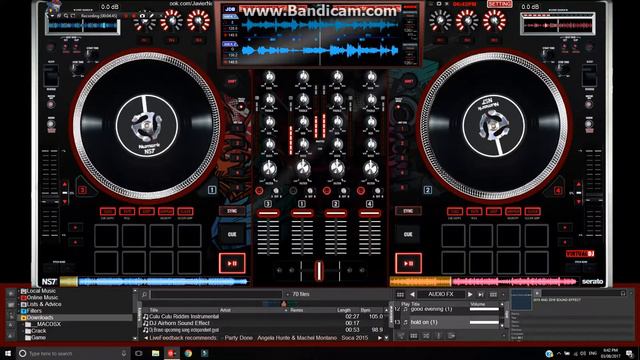Click the right deck first FX knob
640x360 pixels.
[440, 20]
